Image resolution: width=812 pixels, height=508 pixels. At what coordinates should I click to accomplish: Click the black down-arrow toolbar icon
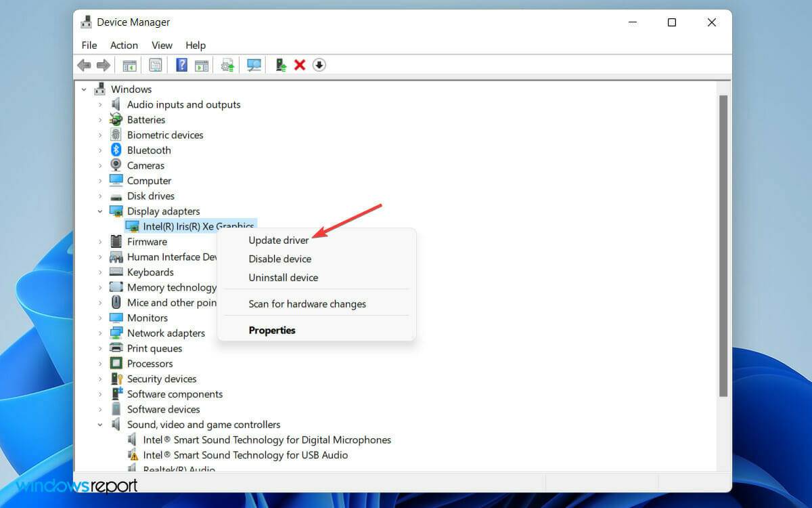click(x=319, y=65)
